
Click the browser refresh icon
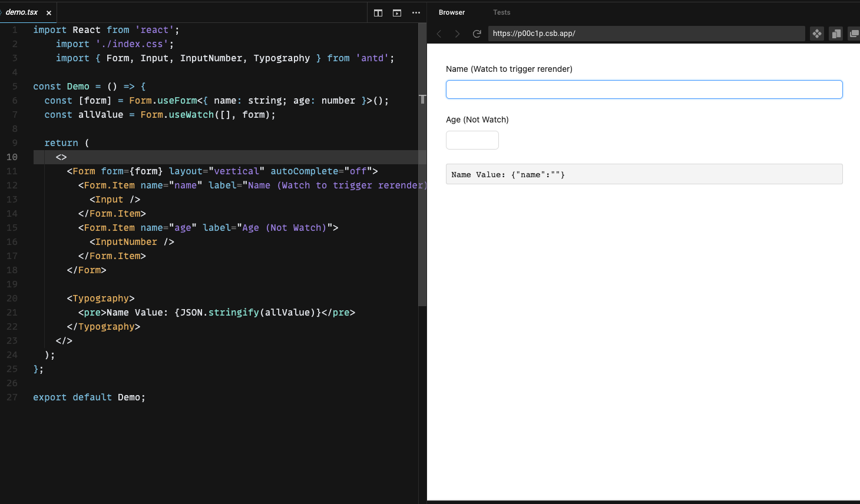point(477,34)
